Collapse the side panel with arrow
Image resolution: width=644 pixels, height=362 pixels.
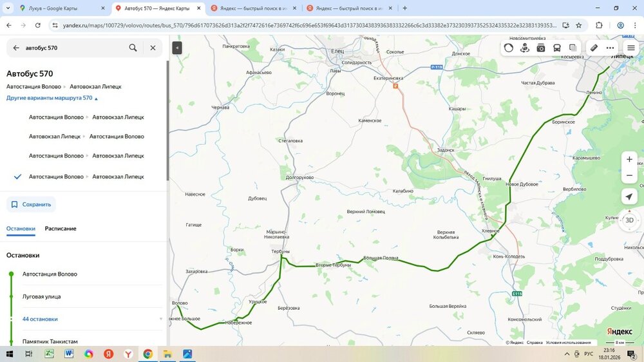pos(177,48)
